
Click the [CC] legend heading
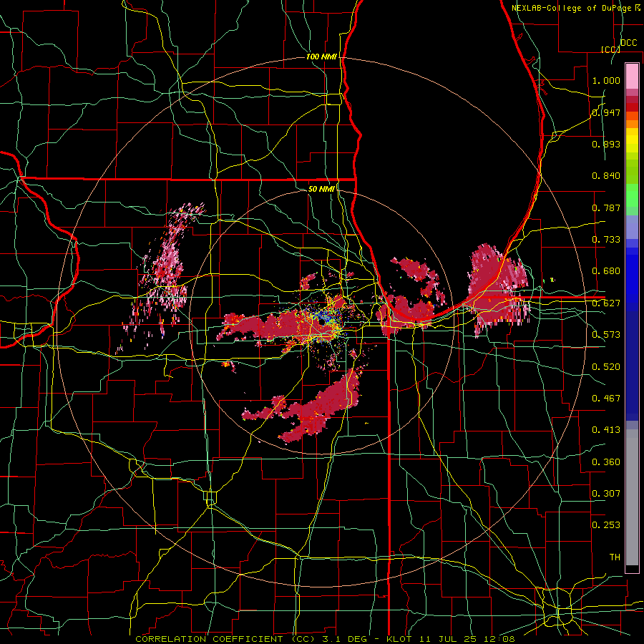pos(610,49)
